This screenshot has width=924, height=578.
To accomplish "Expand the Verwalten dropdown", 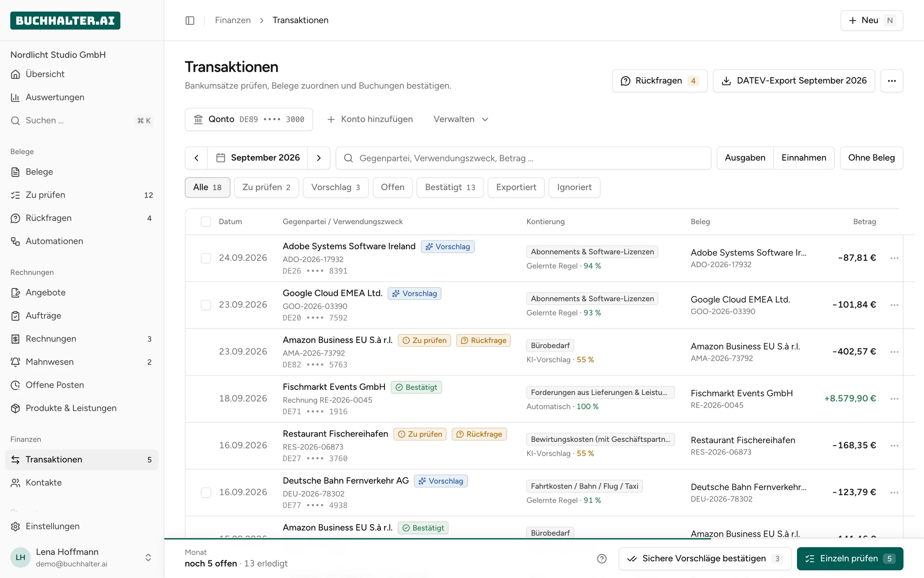I will coord(461,119).
